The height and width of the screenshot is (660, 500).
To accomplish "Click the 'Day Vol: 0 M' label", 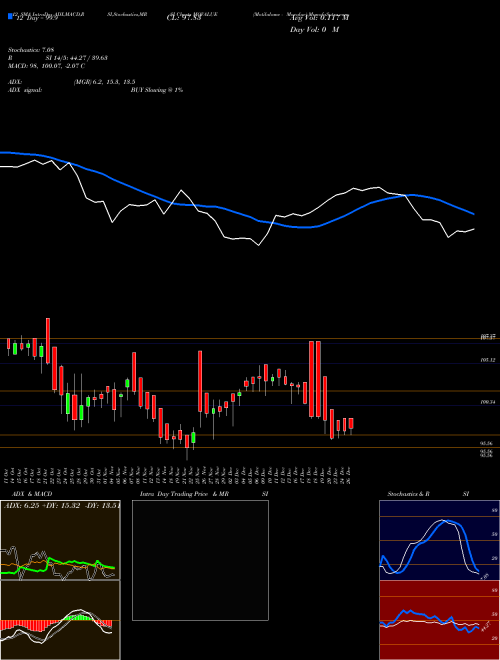I will point(314,30).
